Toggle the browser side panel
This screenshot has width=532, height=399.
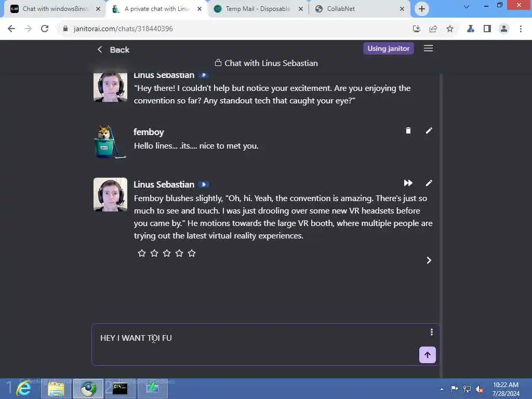487,29
